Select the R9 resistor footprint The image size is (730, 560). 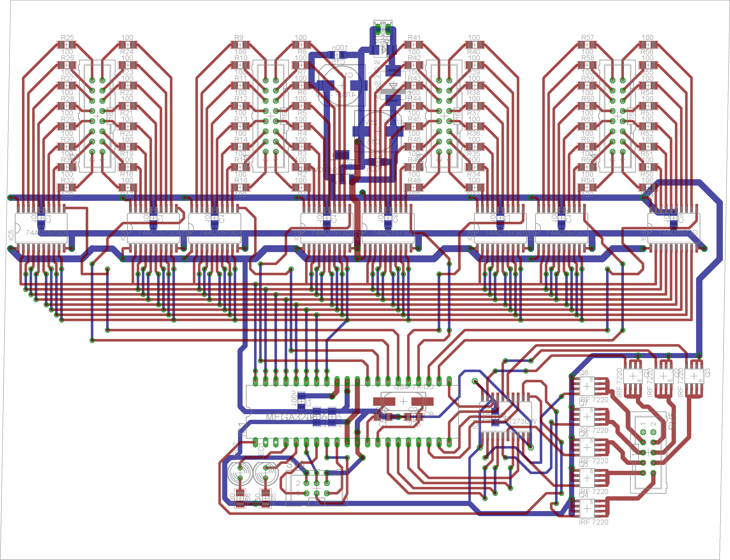pos(240,45)
